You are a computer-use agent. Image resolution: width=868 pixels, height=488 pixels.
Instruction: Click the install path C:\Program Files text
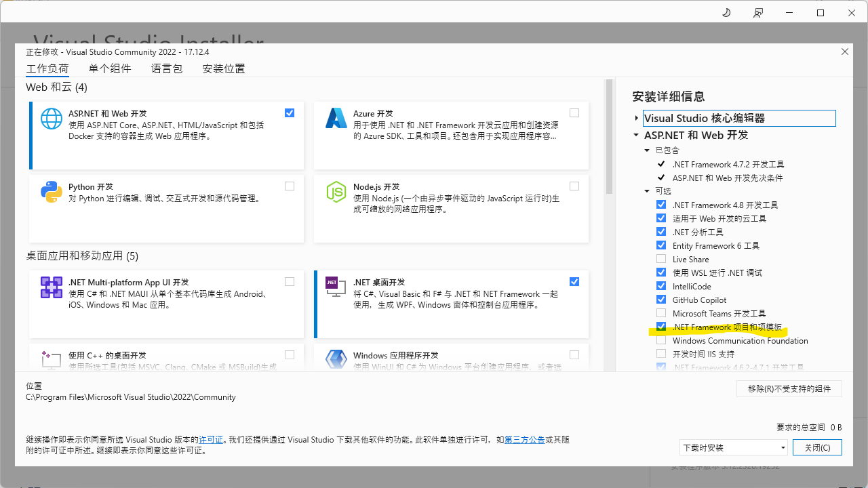pyautogui.click(x=131, y=397)
